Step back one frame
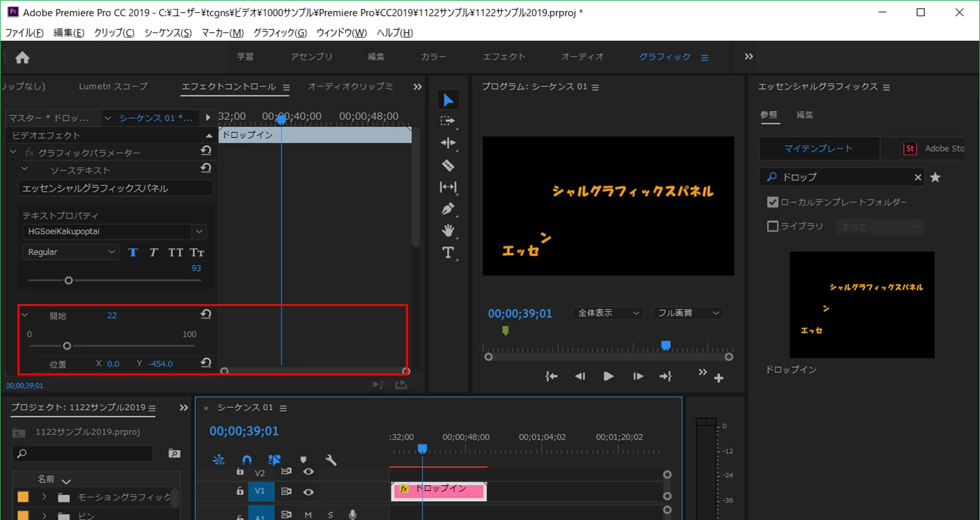980x520 pixels. point(580,375)
